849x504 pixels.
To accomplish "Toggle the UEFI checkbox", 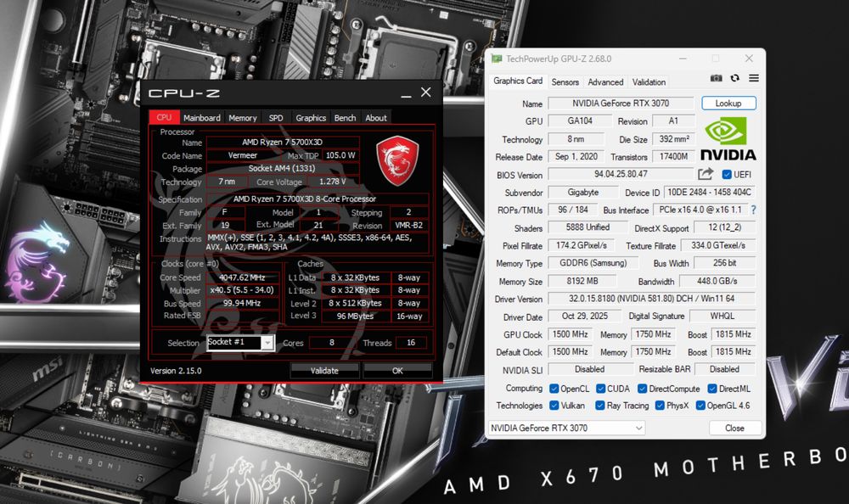I will point(727,174).
